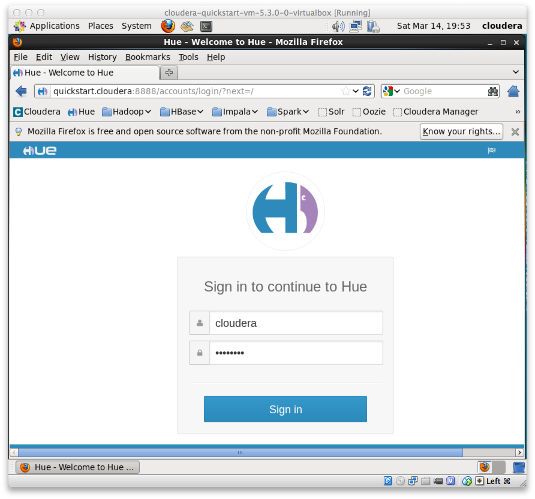Click the horizontal scrollbar at the page bottom
The width and height of the screenshot is (535, 499).
coord(240,452)
